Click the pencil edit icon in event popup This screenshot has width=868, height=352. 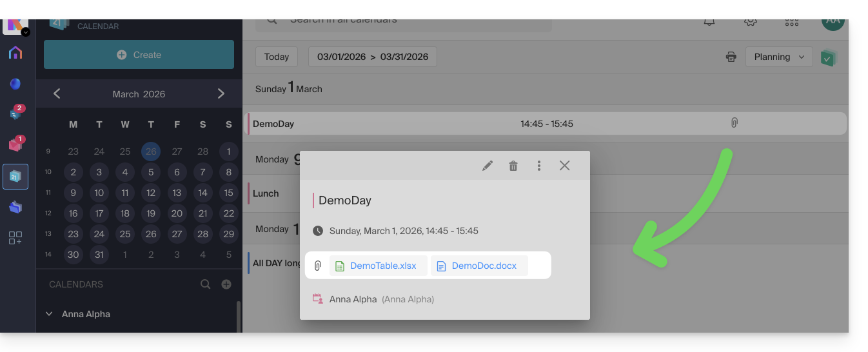(x=488, y=166)
